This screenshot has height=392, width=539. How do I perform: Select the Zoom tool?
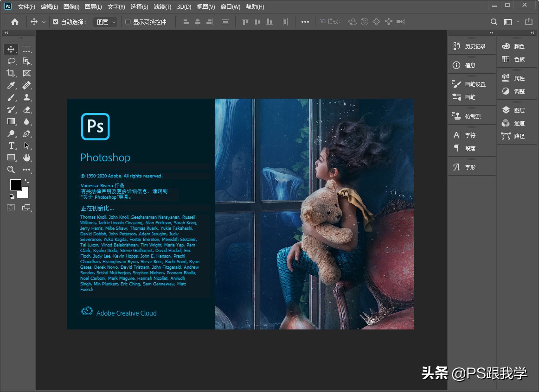click(x=10, y=170)
